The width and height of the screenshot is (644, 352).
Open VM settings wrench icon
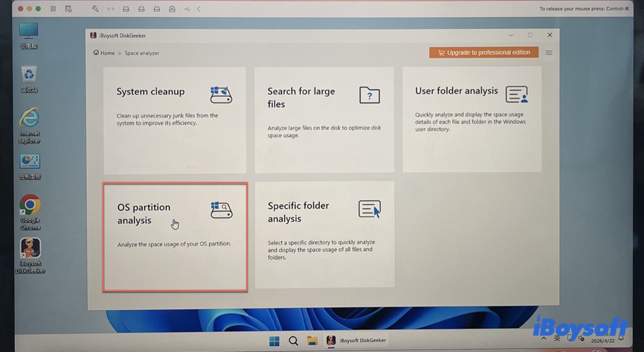[96, 9]
